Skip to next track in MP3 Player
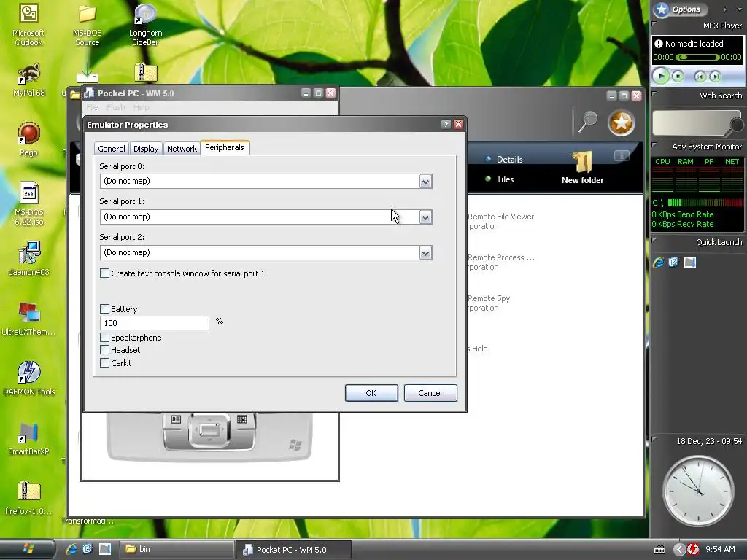 [x=715, y=76]
